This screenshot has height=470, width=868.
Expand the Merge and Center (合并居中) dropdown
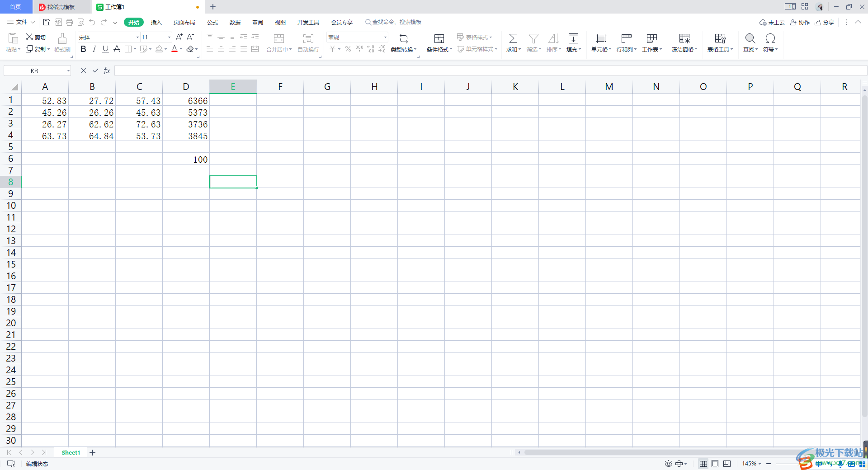290,50
